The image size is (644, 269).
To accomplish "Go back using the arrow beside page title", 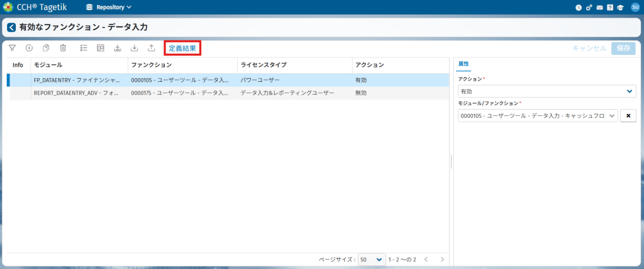I will pyautogui.click(x=11, y=28).
